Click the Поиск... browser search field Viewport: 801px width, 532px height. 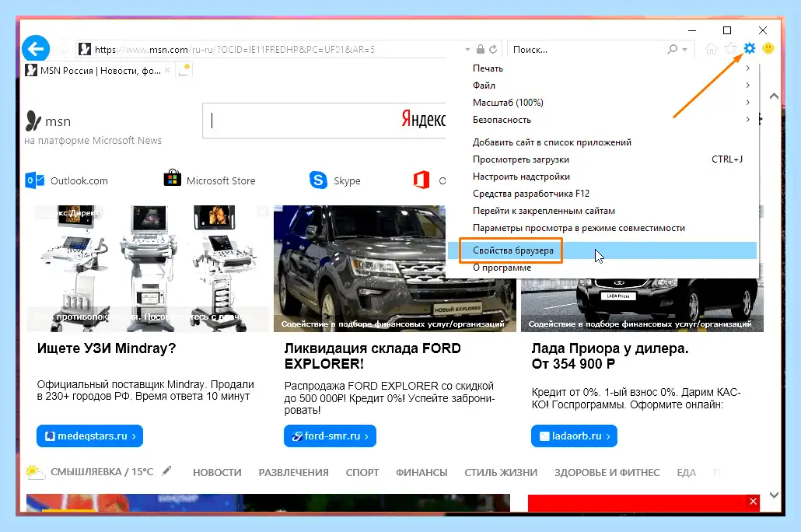click(587, 50)
